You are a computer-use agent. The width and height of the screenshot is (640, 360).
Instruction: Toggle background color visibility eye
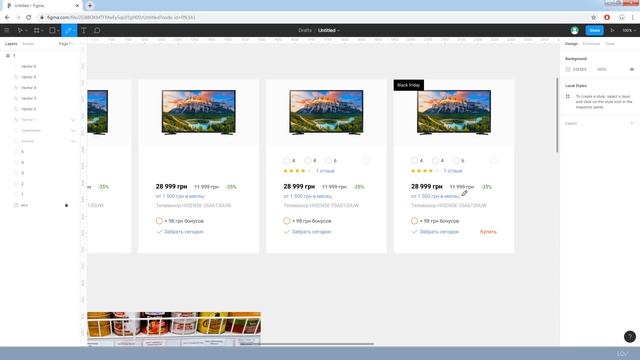click(x=631, y=69)
